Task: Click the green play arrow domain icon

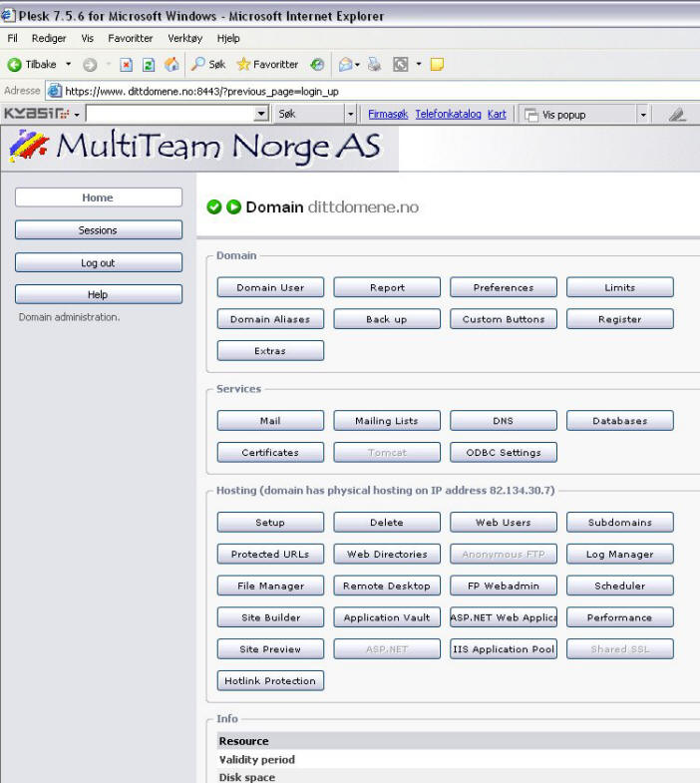Action: [233, 206]
